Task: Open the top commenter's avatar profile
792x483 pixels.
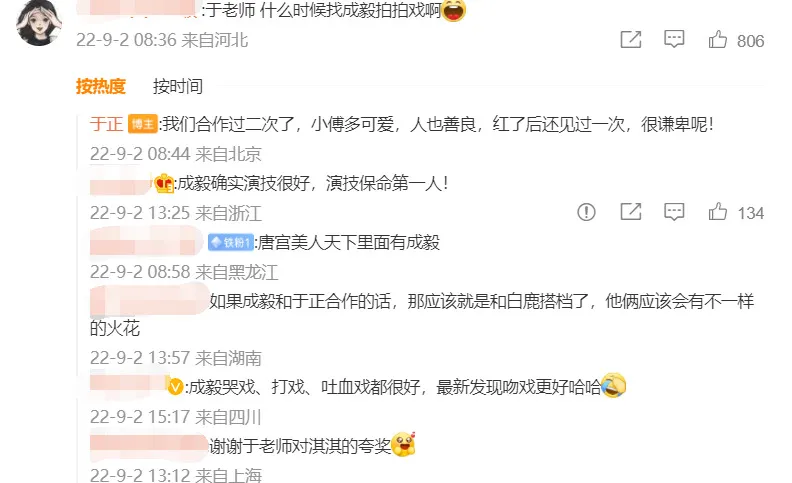Action: click(38, 22)
